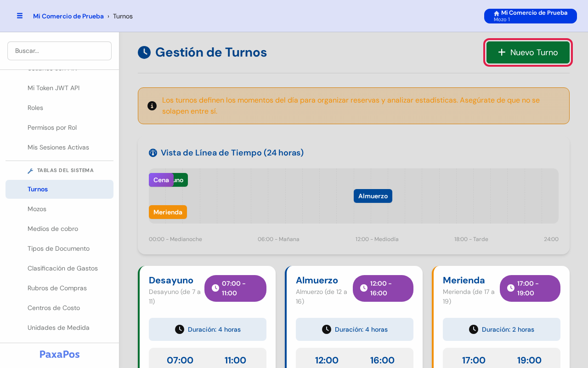This screenshot has width=588, height=368.
Task: Click the 12:00 - 16:00 time badge
Action: [383, 288]
